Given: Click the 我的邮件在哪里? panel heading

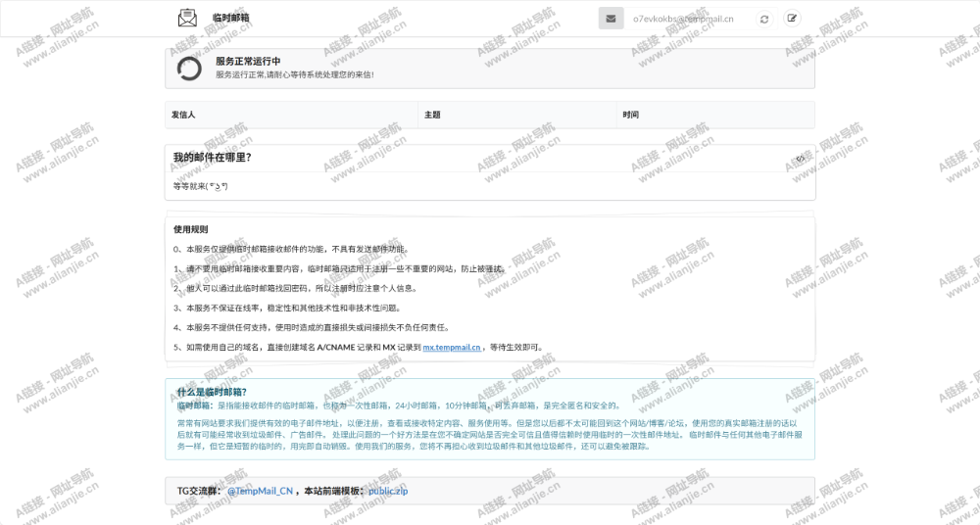Looking at the screenshot, I should 212,157.
